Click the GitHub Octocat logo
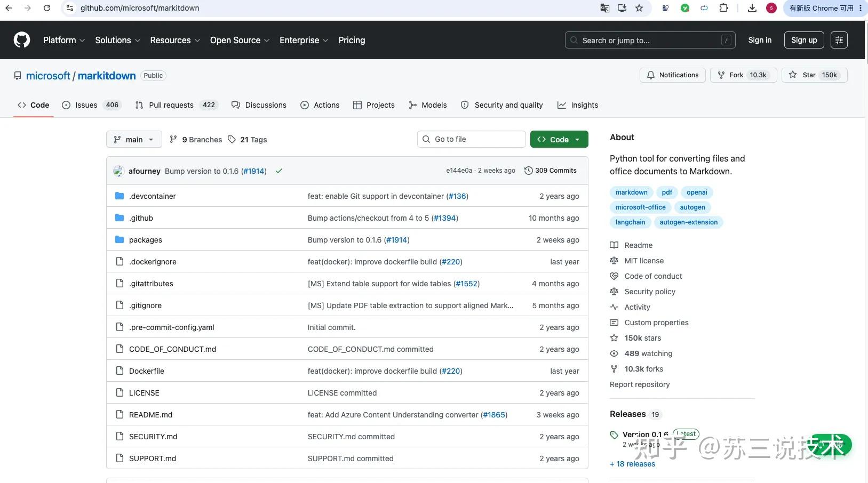 click(x=22, y=40)
